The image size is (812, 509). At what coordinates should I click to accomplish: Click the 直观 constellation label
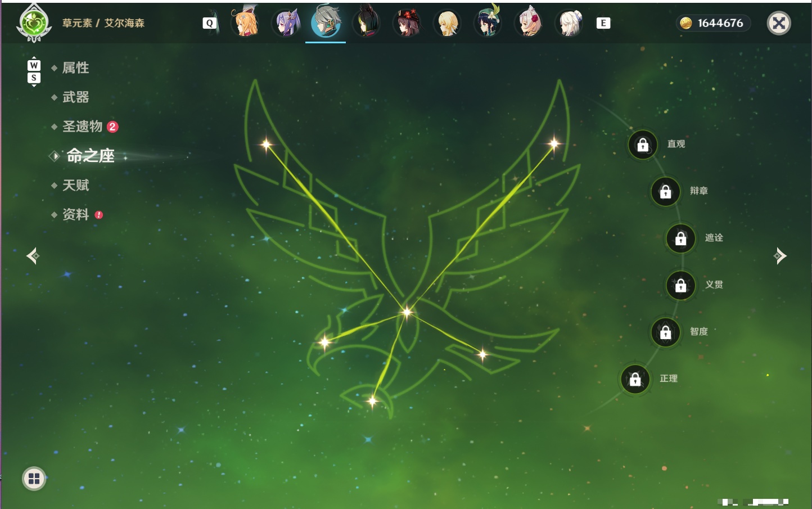[x=676, y=144]
